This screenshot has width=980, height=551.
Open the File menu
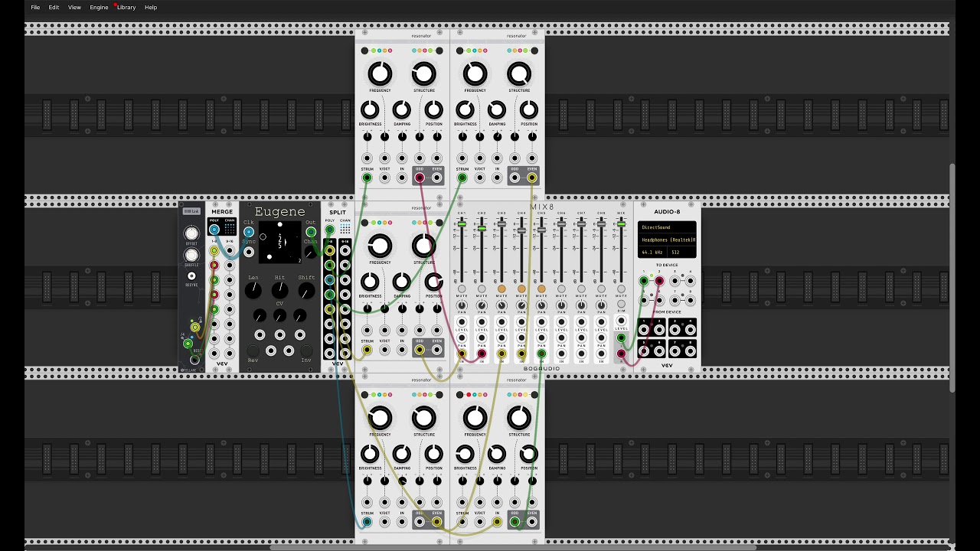[x=35, y=8]
